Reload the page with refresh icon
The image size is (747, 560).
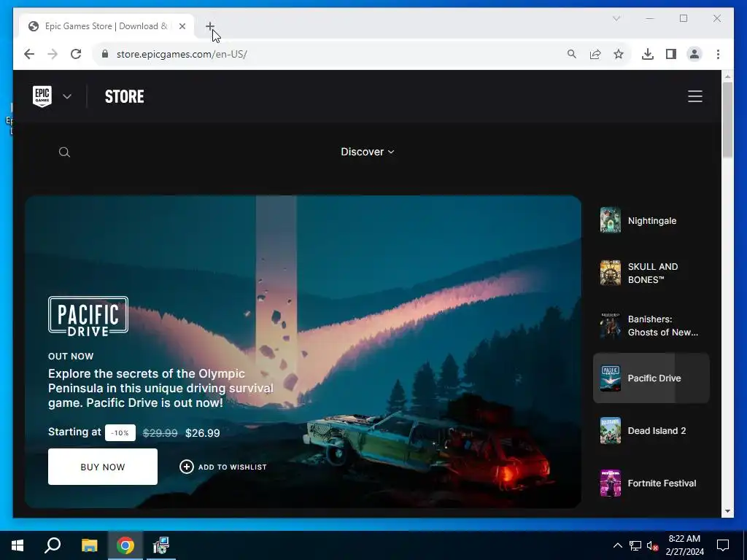click(x=76, y=54)
